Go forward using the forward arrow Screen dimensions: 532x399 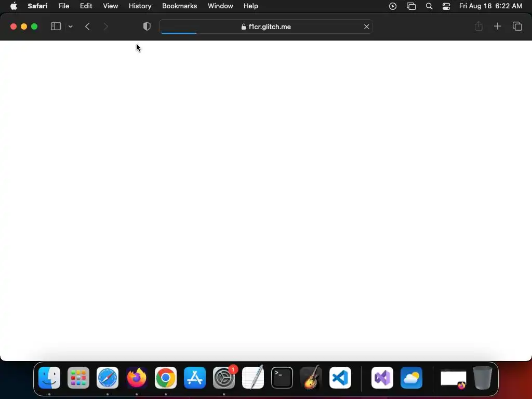(105, 26)
